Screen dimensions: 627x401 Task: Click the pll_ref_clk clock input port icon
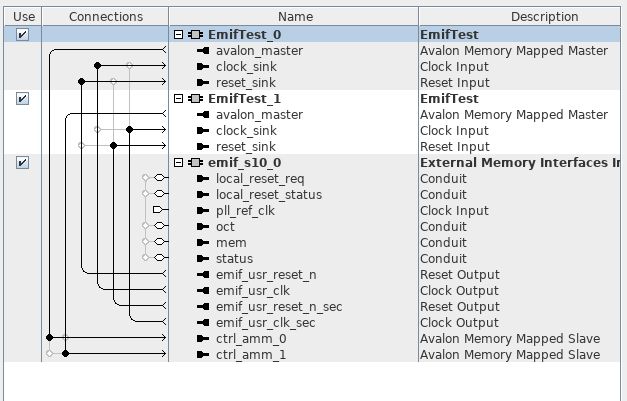click(204, 211)
